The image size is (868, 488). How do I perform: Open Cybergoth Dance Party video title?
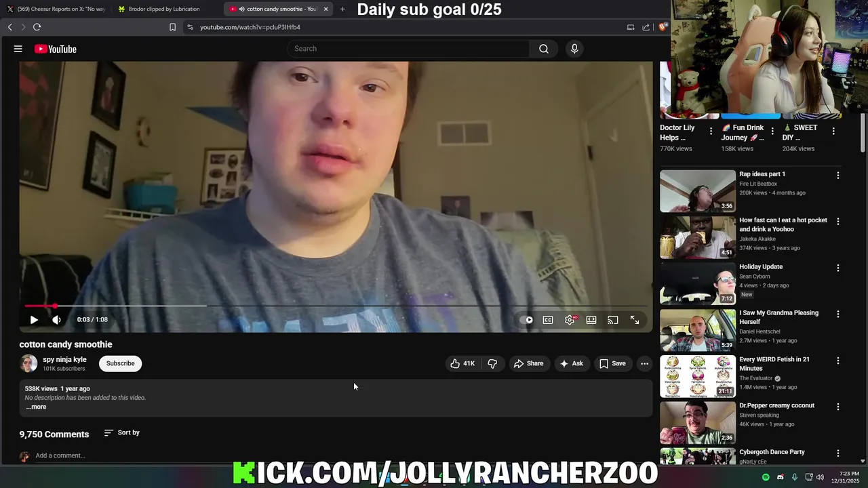(772, 452)
